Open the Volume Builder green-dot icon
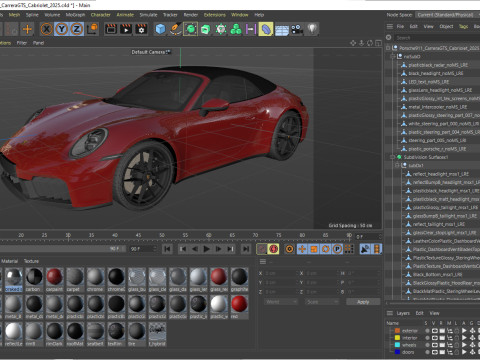Viewport: 480px width, 360px height. 221,29
